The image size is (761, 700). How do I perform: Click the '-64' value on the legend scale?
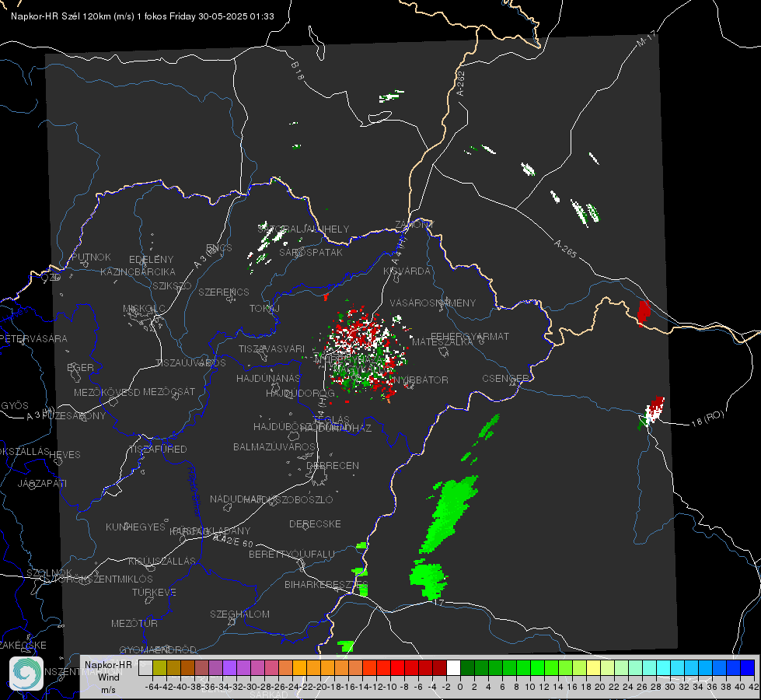[152, 687]
